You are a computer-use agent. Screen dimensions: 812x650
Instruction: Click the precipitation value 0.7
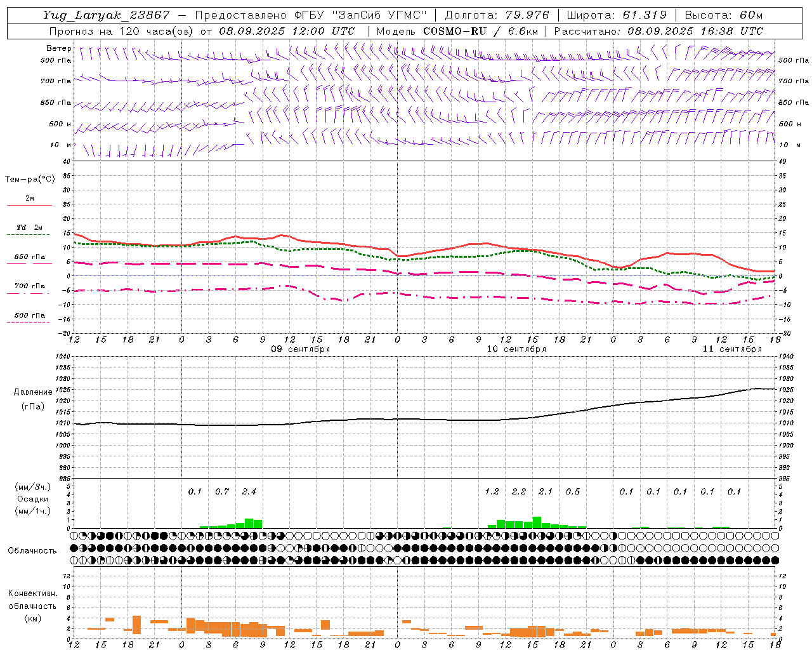tap(222, 492)
